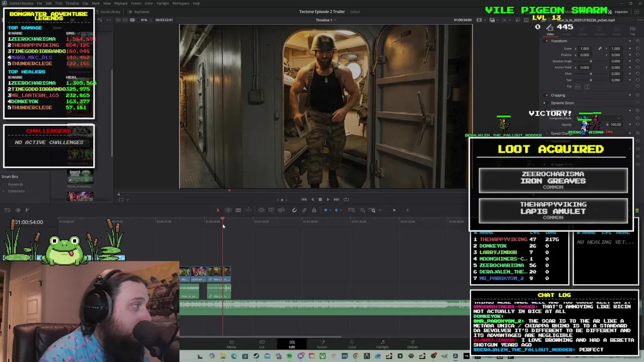Screen dimensions: 644x362
Task: Expand the Cropping section header
Action: click(x=558, y=95)
